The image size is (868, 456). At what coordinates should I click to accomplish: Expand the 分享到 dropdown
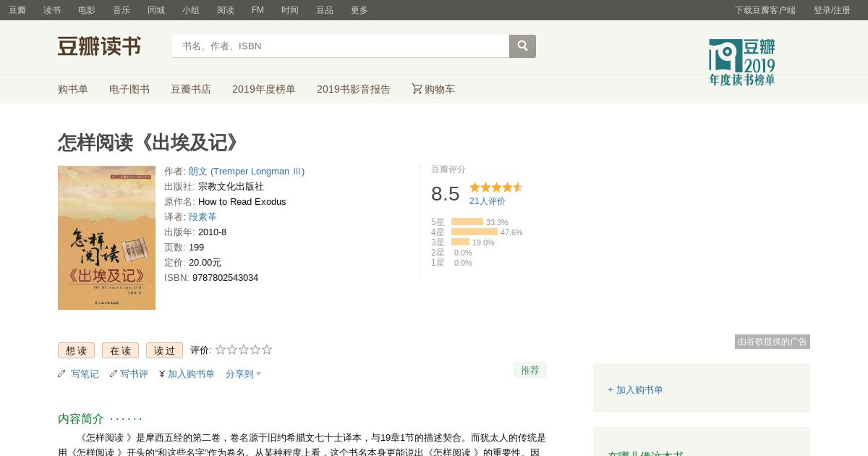tap(243, 374)
